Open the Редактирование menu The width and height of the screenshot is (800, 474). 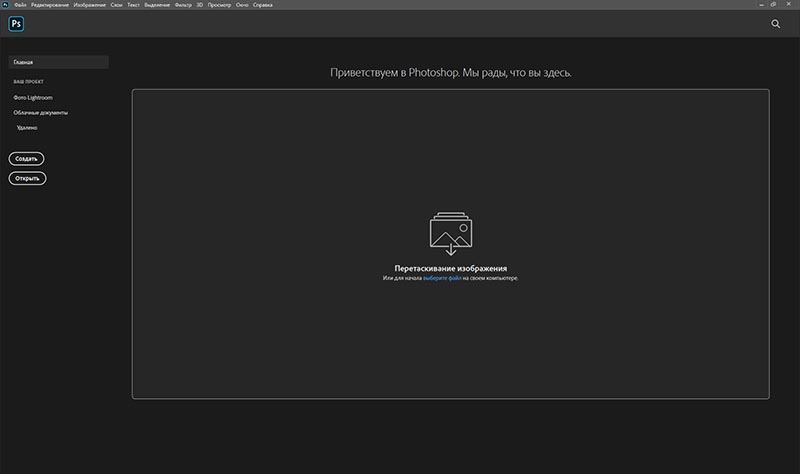coord(49,5)
